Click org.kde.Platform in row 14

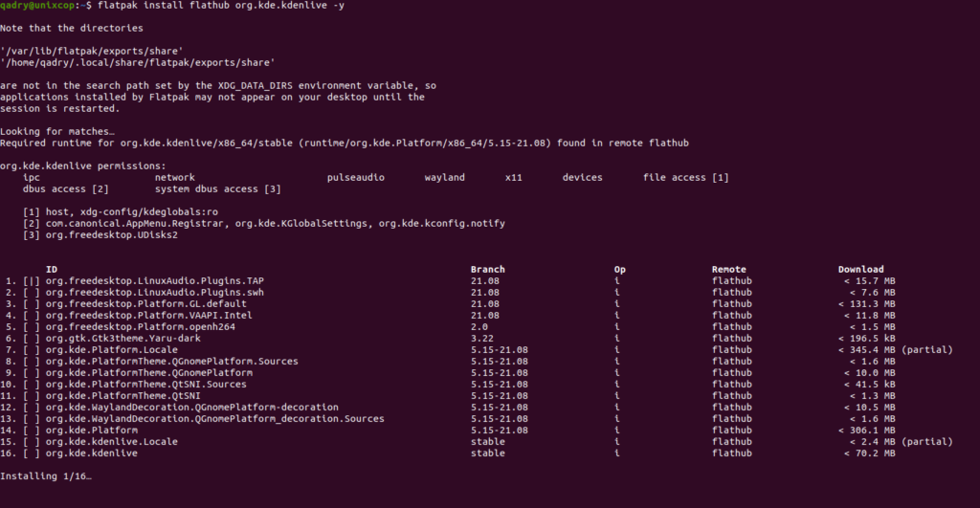coord(92,430)
